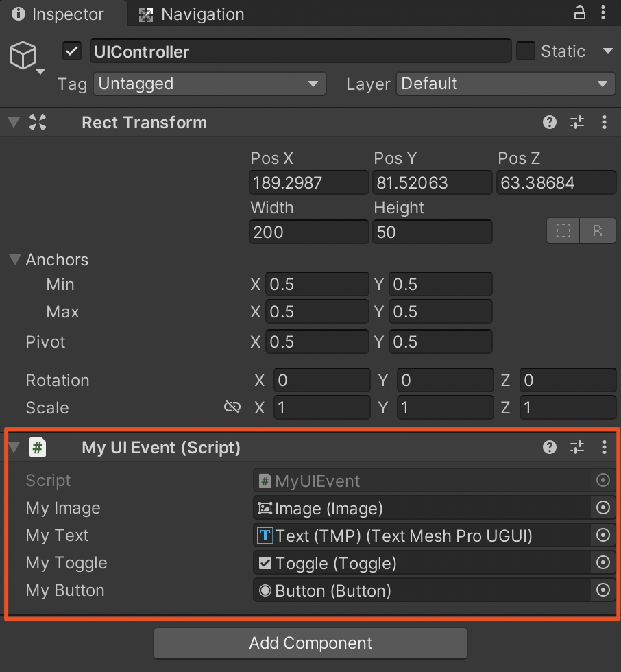Image resolution: width=621 pixels, height=672 pixels.
Task: Open object picker for My Image field
Action: (x=603, y=508)
